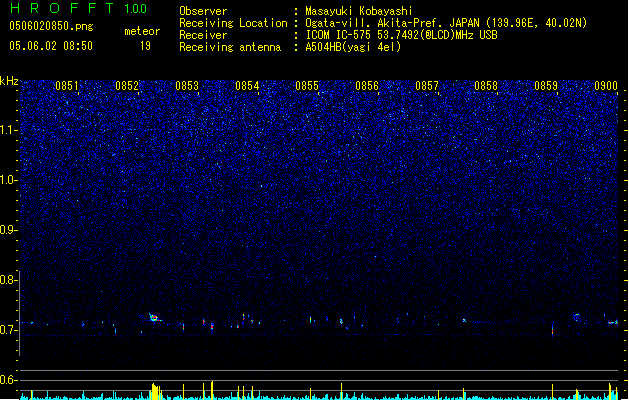Click the tall yellow intensity peak near 0852
The width and height of the screenshot is (629, 400).
coord(156,392)
